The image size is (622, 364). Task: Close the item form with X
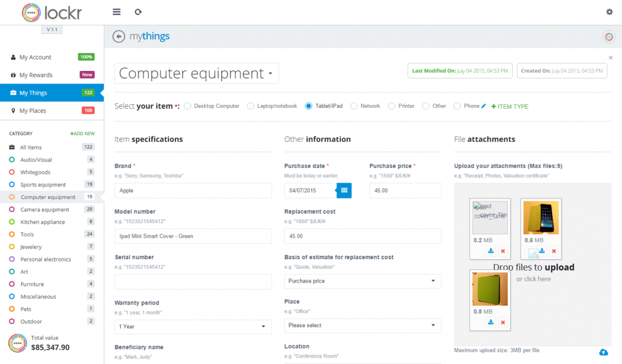pos(610,58)
